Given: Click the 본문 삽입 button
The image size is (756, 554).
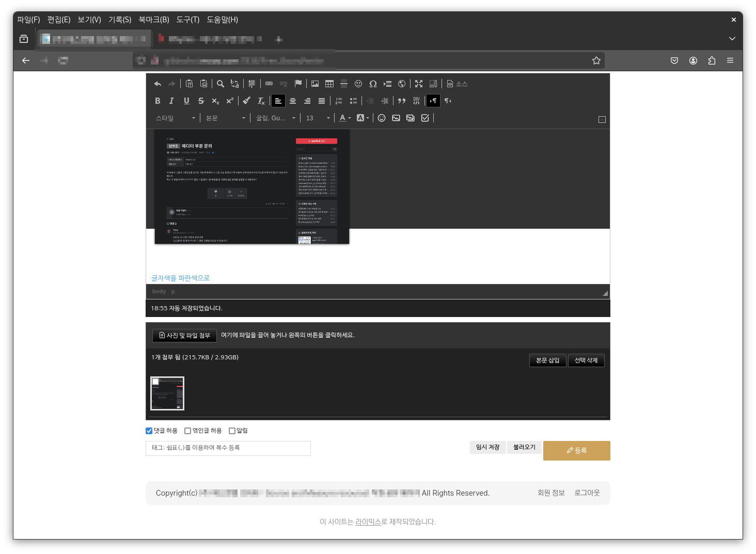Looking at the screenshot, I should (547, 360).
